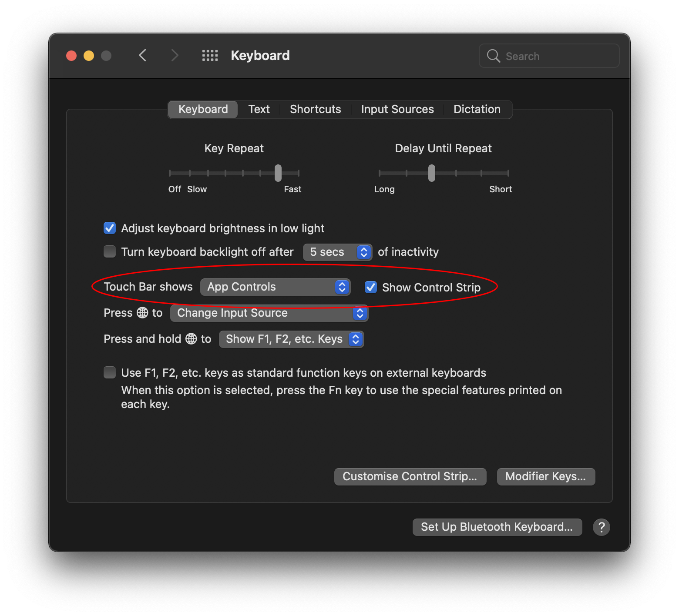Disable Adjust keyboard brightness in low light
This screenshot has height=616, width=679.
pyautogui.click(x=110, y=228)
